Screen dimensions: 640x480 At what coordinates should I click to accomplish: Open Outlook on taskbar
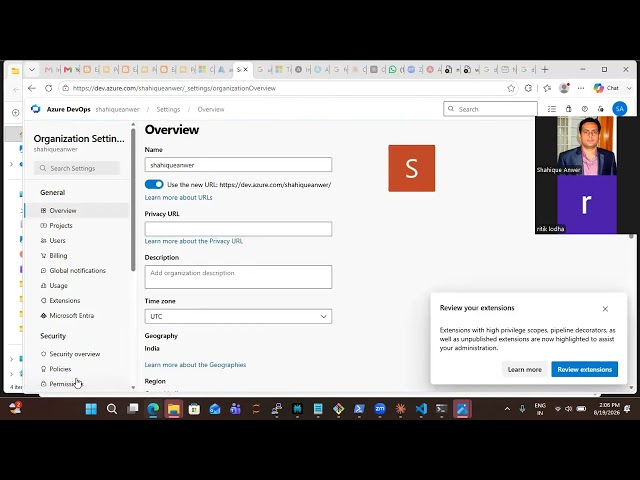pos(215,409)
